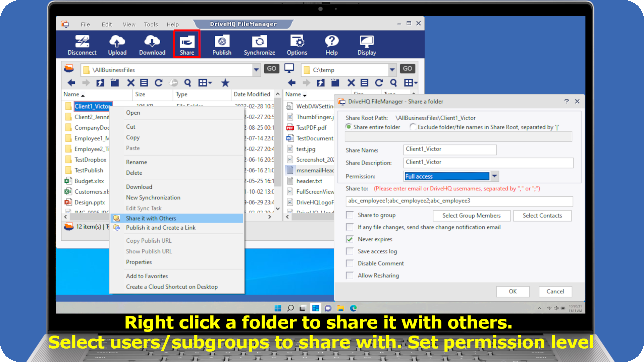Open the C:\temp path dropdown arrow
644x362 pixels.
392,70
